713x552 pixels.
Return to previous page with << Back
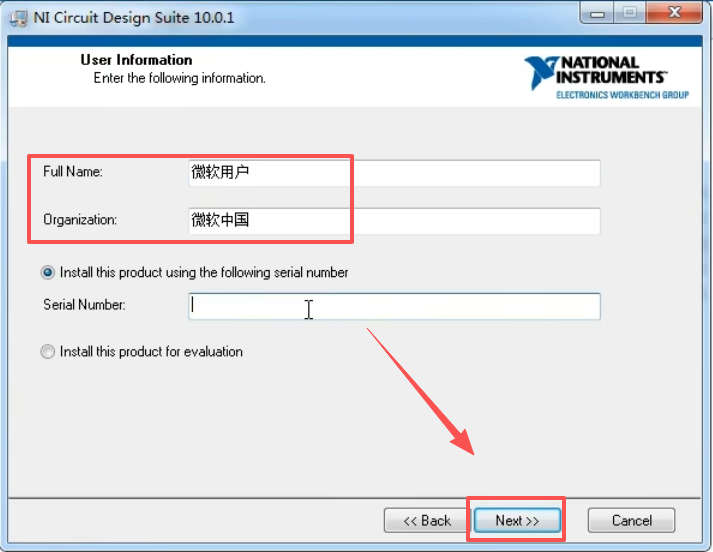pos(427,520)
